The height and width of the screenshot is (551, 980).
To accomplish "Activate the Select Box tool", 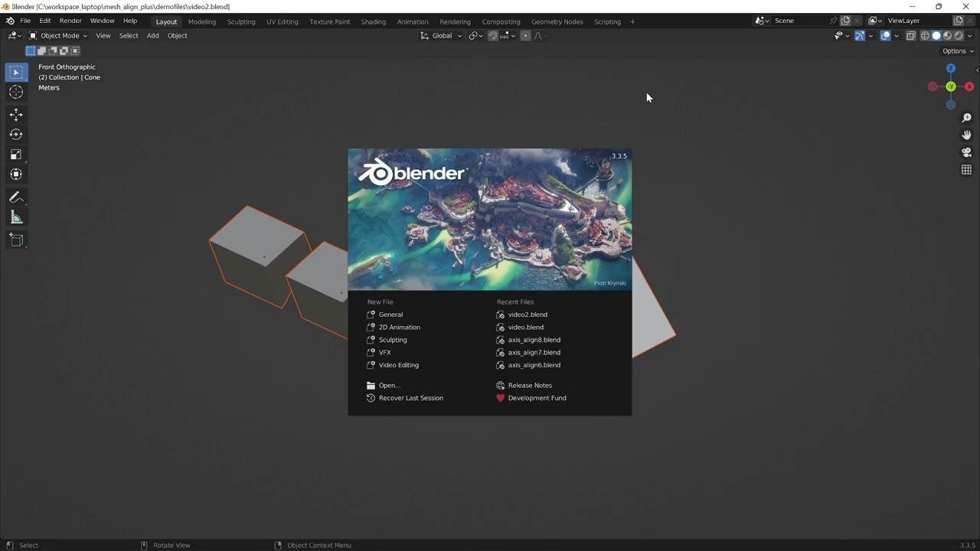I will tap(16, 72).
